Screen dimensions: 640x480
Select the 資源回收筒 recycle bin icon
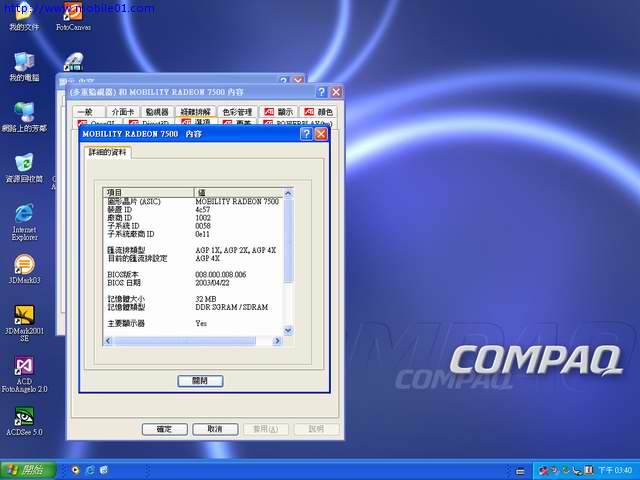click(x=24, y=168)
